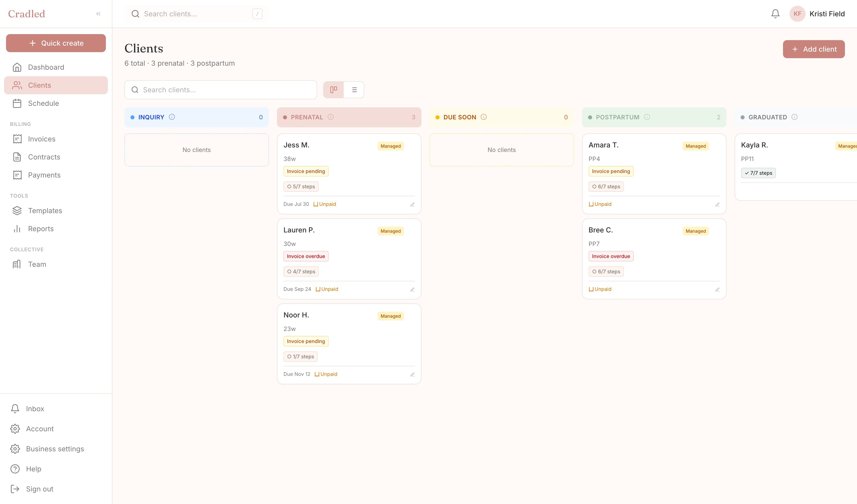Open Invoices under Billing
Viewport: 857px width, 504px height.
click(56, 139)
